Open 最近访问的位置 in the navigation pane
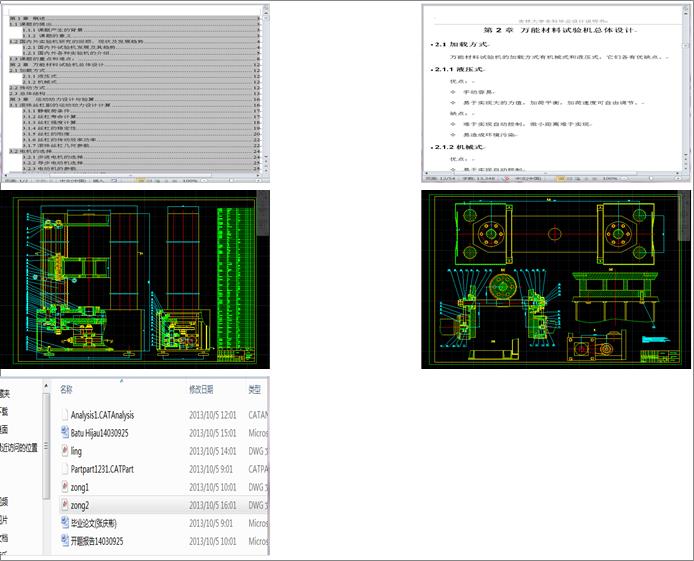The image size is (694, 561). coord(19,448)
